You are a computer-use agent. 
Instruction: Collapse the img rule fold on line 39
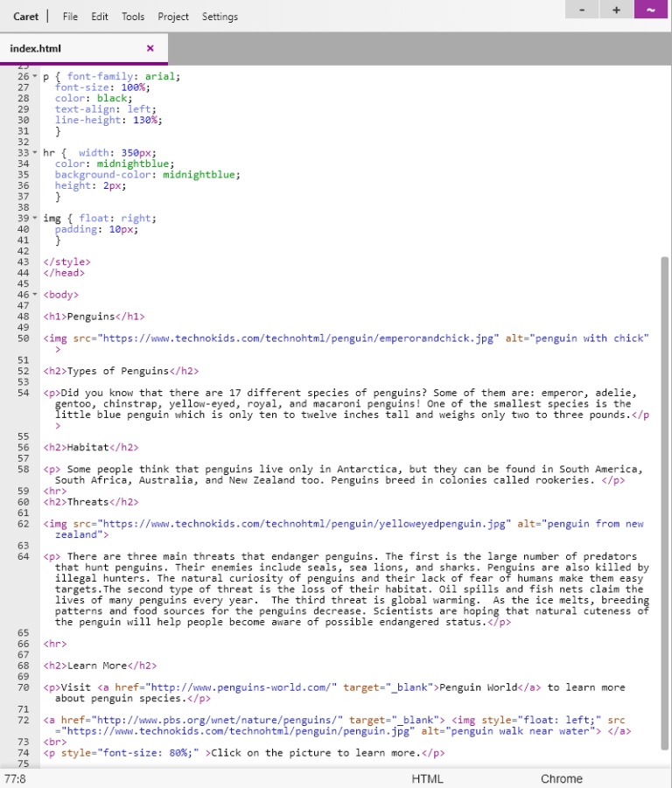(35, 218)
